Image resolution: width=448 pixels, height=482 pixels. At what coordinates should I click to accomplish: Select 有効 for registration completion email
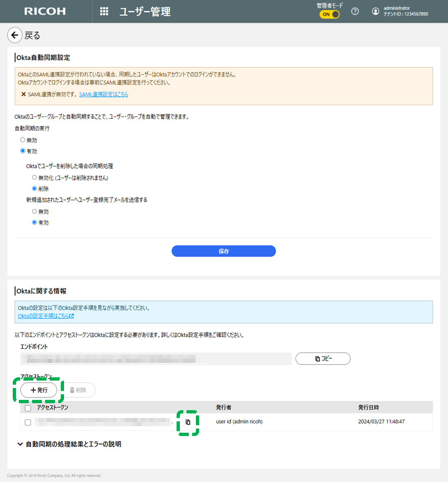(x=34, y=222)
